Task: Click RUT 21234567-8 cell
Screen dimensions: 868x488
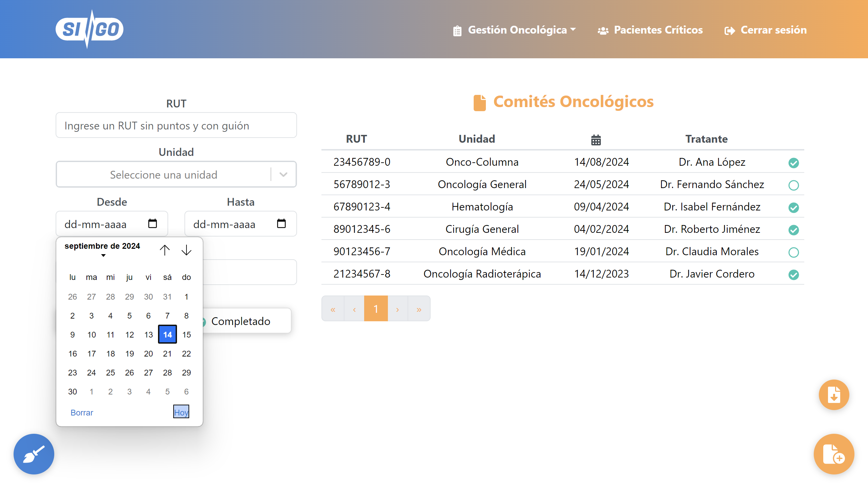Action: click(362, 274)
